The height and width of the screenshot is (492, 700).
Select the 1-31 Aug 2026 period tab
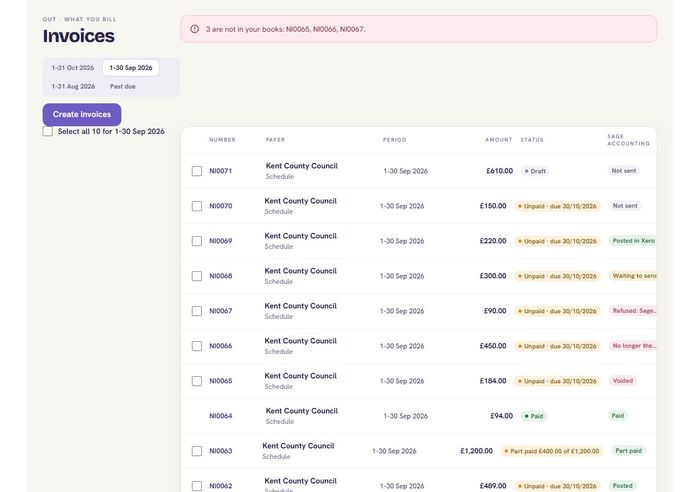(x=73, y=86)
